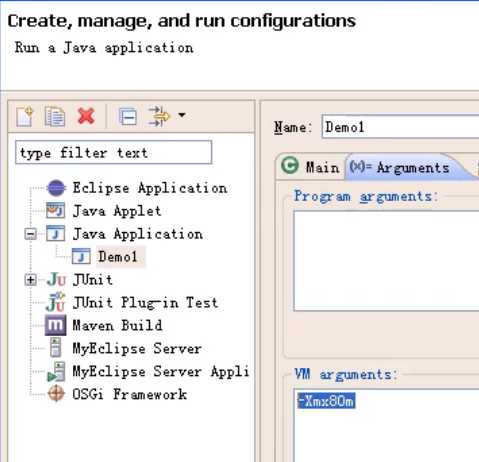Click the OSGi Framework icon

click(x=56, y=393)
